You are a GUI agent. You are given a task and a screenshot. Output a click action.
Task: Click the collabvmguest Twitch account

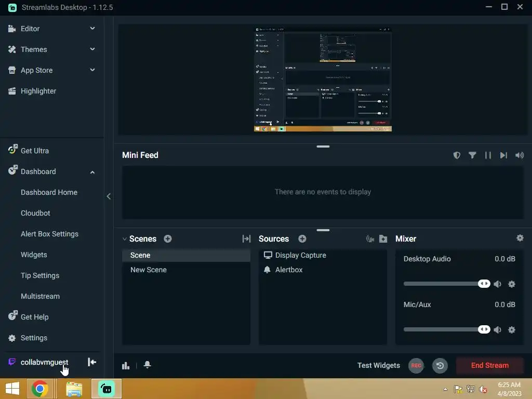tap(44, 362)
